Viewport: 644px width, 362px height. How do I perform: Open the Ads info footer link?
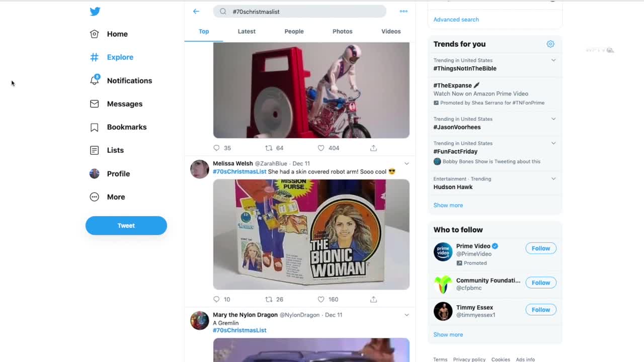[x=525, y=359]
